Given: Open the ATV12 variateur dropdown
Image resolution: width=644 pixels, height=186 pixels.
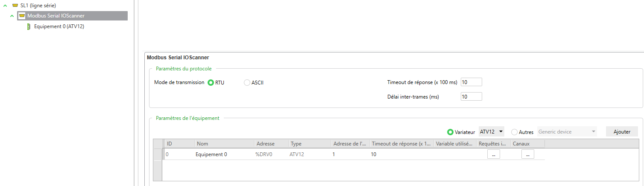Looking at the screenshot, I should pos(492,132).
